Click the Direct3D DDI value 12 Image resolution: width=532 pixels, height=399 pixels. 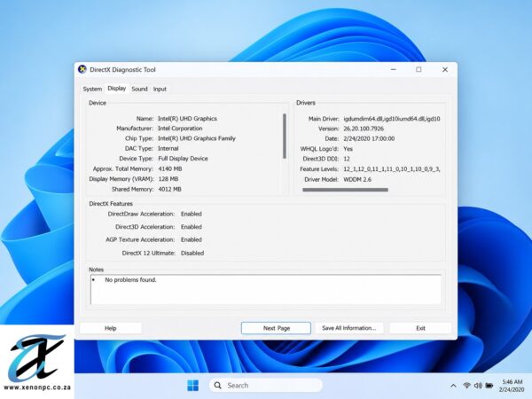pyautogui.click(x=347, y=159)
